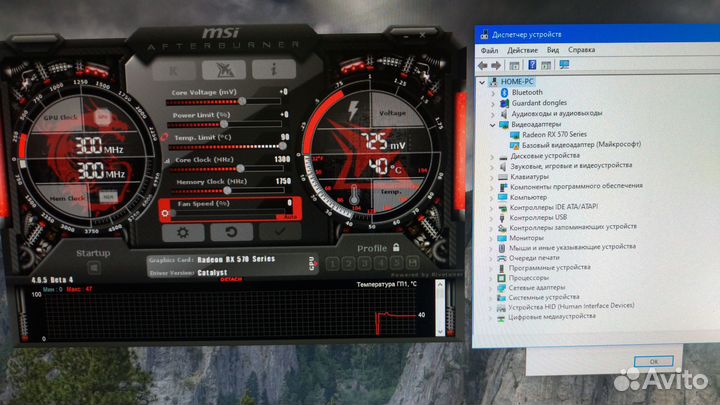Screen dimensions: 720x405
Task: Select Очереди печати item
Action: (x=534, y=258)
